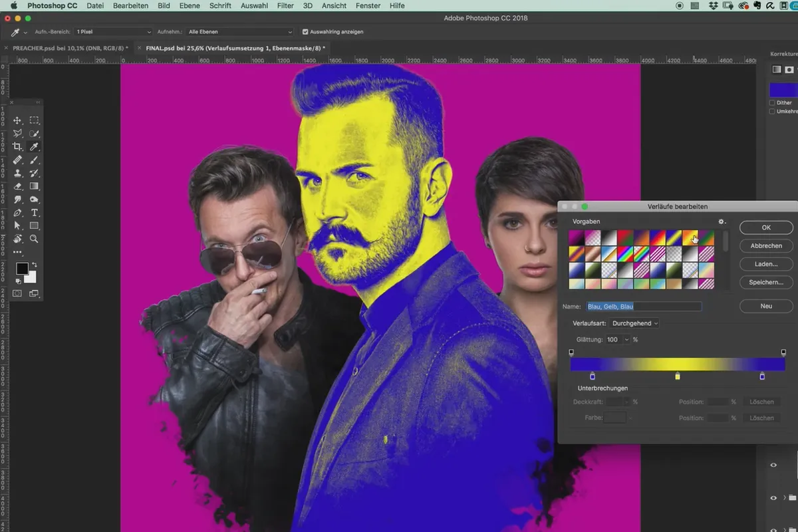This screenshot has height=532, width=798.
Task: Click the Abbrechen button
Action: tap(766, 245)
